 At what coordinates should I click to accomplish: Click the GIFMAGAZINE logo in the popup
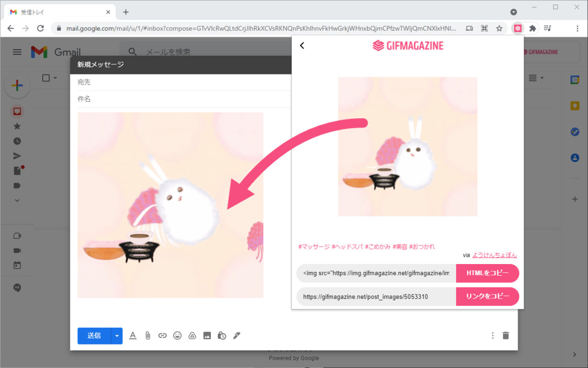tap(408, 46)
